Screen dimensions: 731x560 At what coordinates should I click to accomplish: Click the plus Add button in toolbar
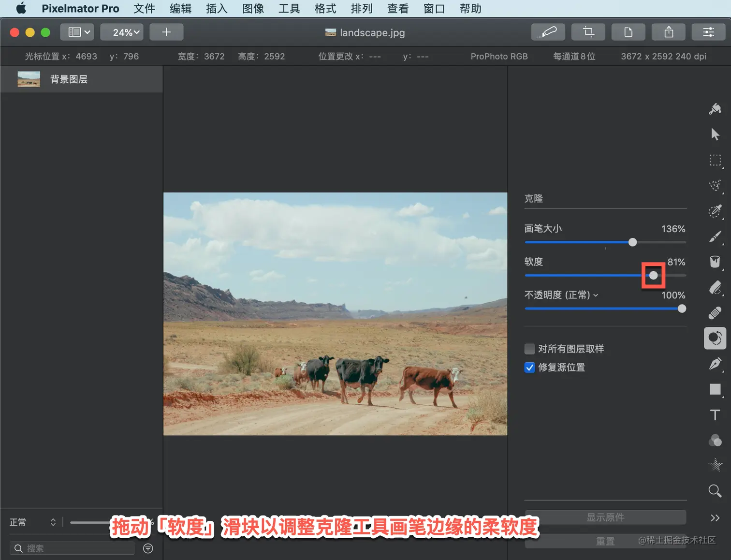(166, 32)
